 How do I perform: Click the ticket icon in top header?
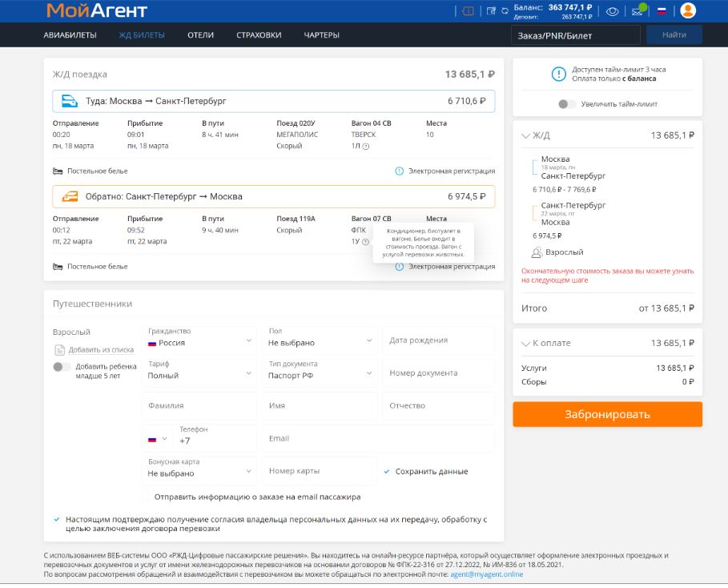point(469,11)
